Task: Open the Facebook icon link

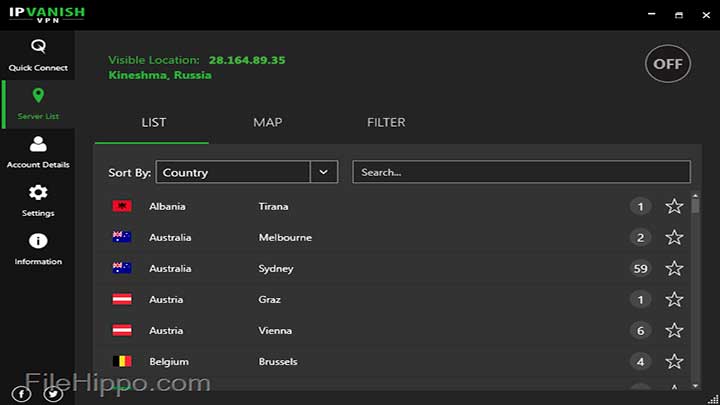Action: point(22,393)
